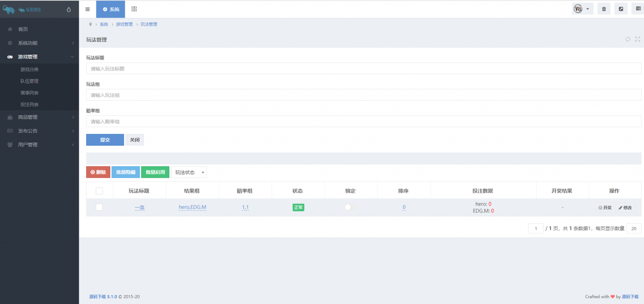Open the top-right settings bars icon
This screenshot has height=304, width=644.
point(638,9)
